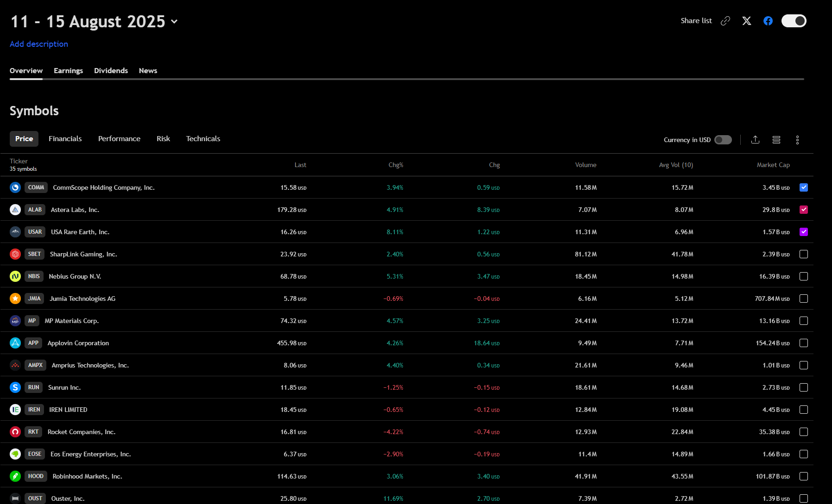Share list on Facebook
This screenshot has width=832, height=504.
[768, 21]
